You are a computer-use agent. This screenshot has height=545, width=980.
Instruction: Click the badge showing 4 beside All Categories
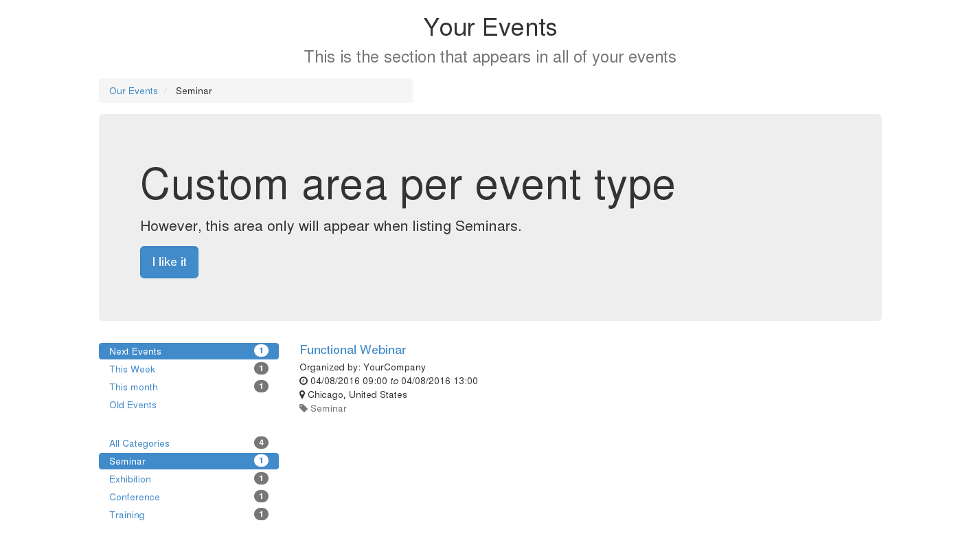(x=261, y=443)
